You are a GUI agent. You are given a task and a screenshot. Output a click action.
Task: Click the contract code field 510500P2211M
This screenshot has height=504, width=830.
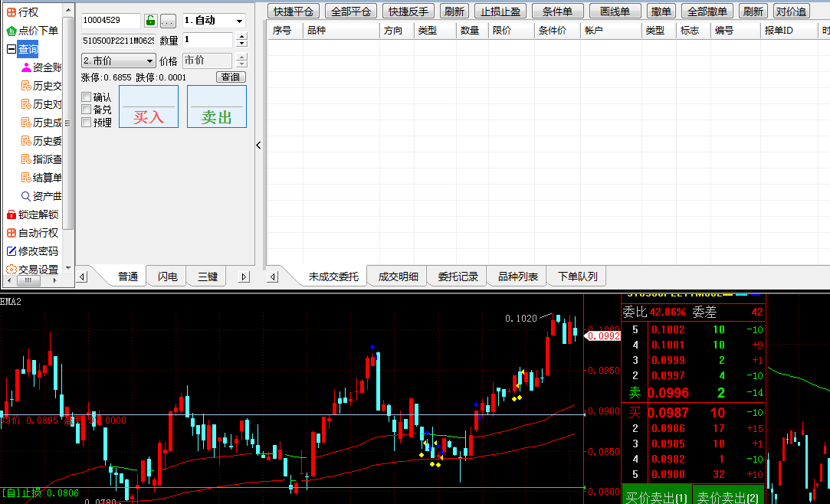pyautogui.click(x=119, y=40)
